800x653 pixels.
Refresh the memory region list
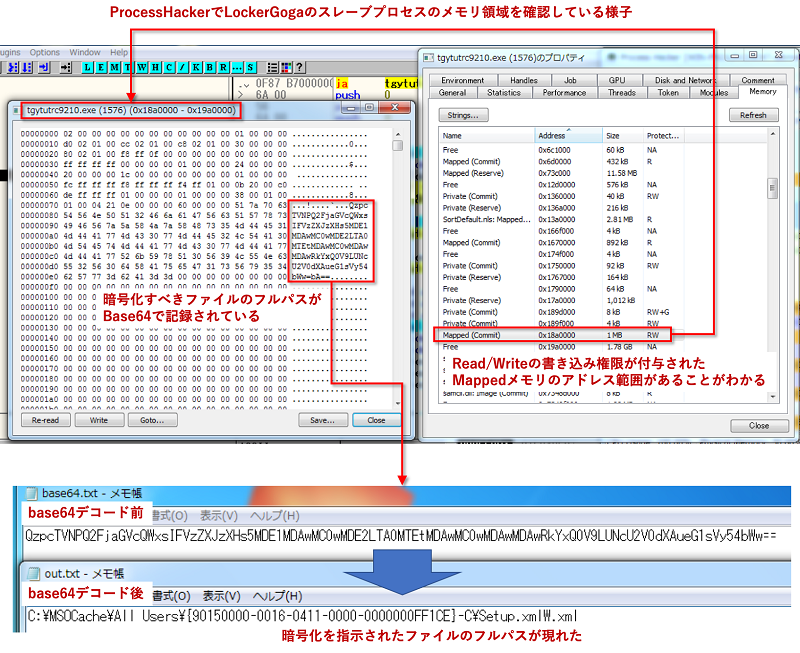[x=753, y=114]
